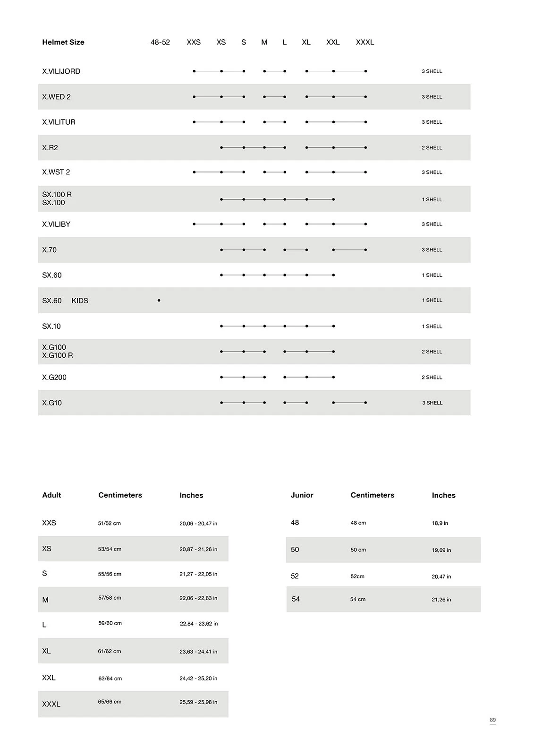Click the 1 SHELL label for SX.10
The width and height of the screenshot is (534, 756).
[x=432, y=326]
